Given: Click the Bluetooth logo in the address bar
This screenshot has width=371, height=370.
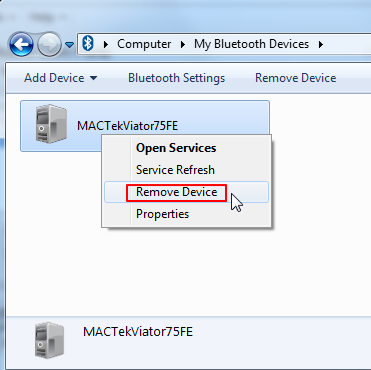Looking at the screenshot, I should click(88, 44).
